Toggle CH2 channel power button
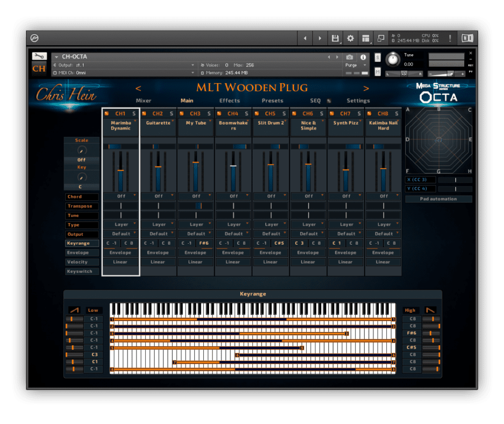 coord(144,114)
